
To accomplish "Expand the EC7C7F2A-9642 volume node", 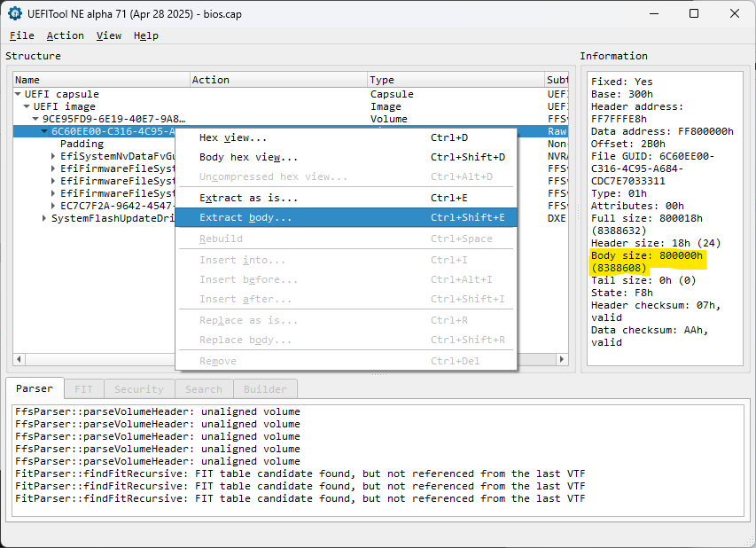I will pyautogui.click(x=53, y=206).
